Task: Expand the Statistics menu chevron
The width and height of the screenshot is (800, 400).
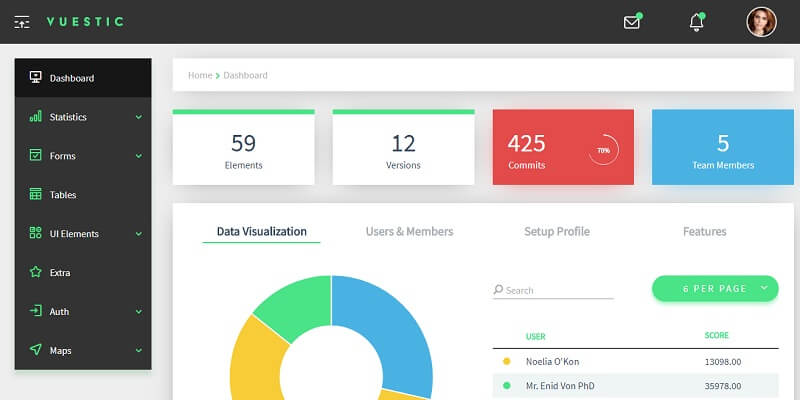Action: point(139,117)
